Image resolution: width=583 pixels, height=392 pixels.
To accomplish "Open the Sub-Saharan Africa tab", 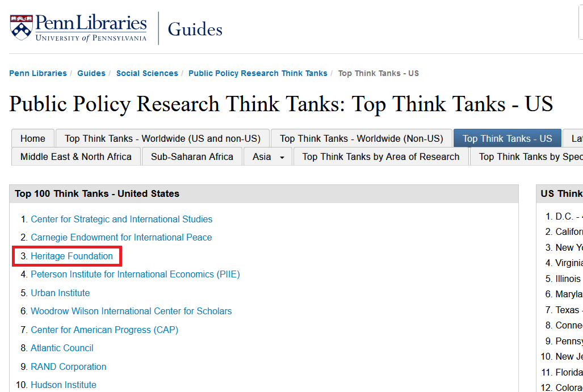I will point(192,157).
